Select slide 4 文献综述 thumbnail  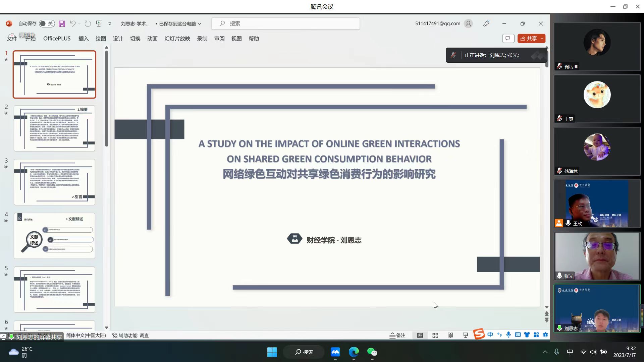coord(54,236)
